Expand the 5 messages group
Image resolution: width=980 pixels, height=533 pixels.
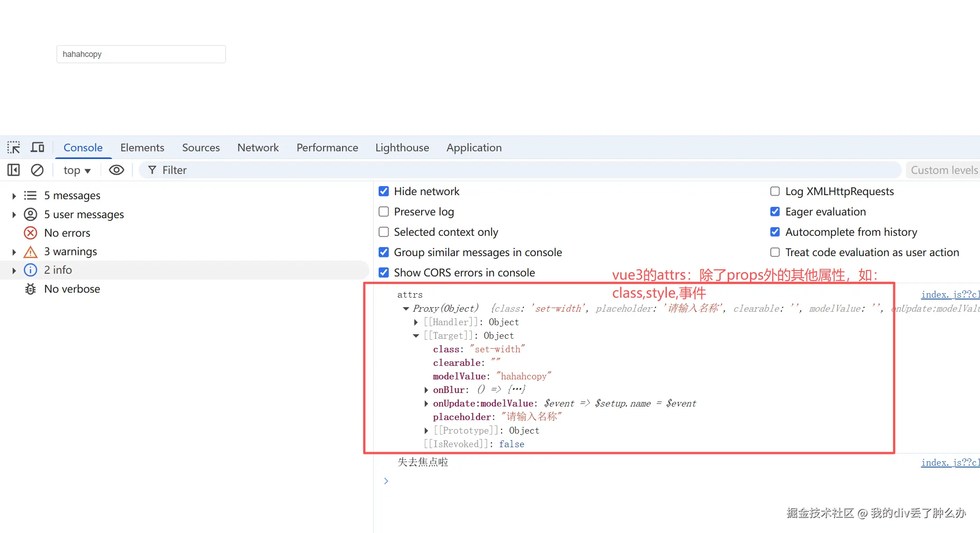[x=14, y=196]
